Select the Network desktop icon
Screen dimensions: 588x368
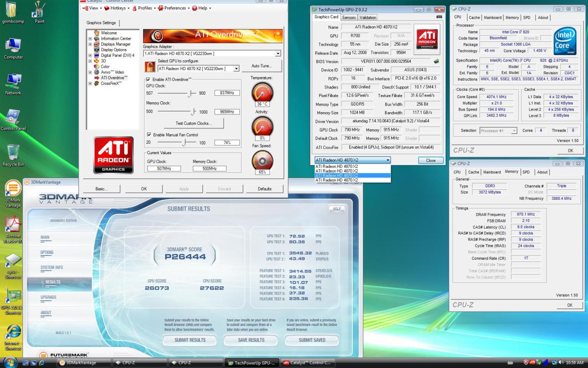[x=13, y=85]
